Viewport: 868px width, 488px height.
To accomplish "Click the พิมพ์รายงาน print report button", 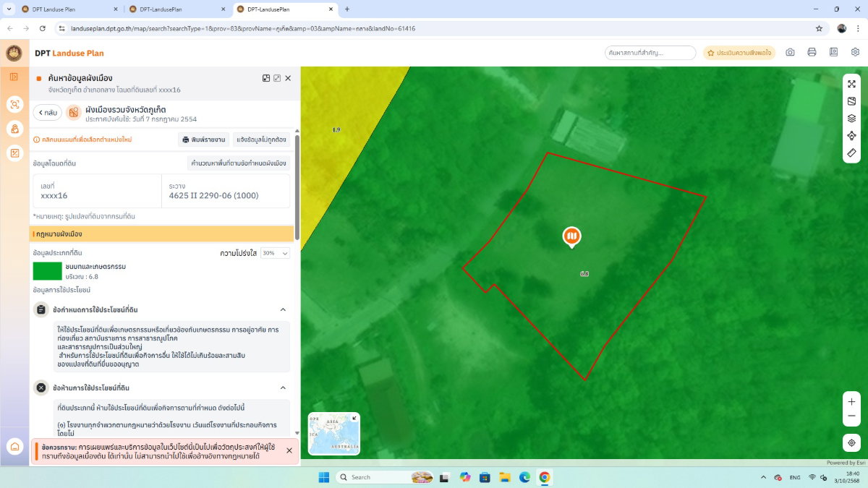I will coord(203,140).
